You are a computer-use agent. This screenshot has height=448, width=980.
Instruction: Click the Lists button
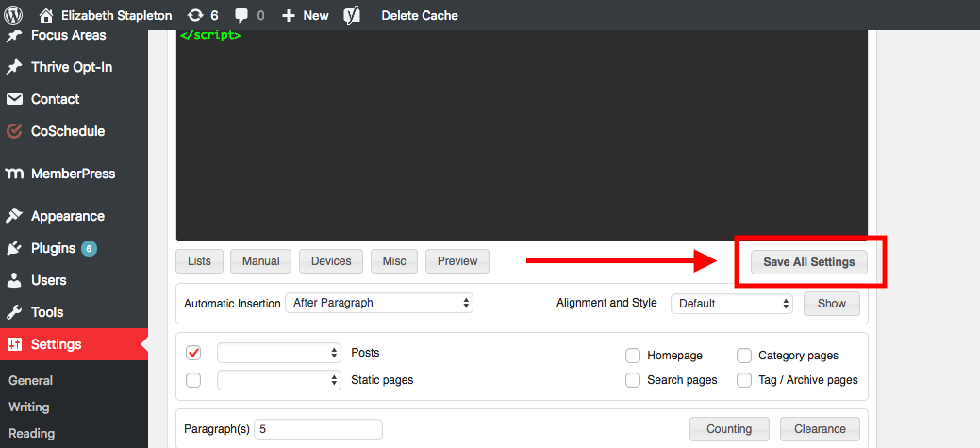(x=199, y=261)
